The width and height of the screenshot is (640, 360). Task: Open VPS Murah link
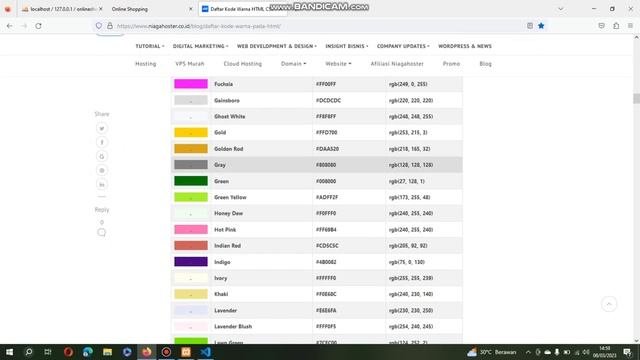pos(190,64)
